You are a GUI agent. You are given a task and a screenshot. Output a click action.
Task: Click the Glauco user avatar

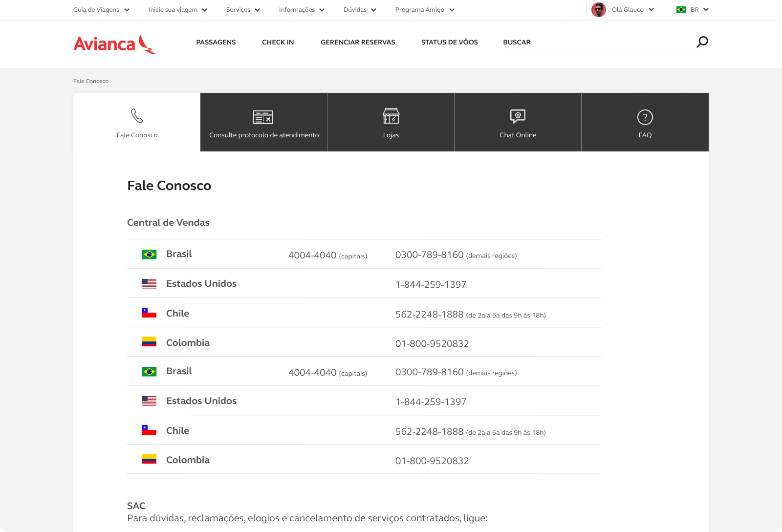pyautogui.click(x=599, y=10)
